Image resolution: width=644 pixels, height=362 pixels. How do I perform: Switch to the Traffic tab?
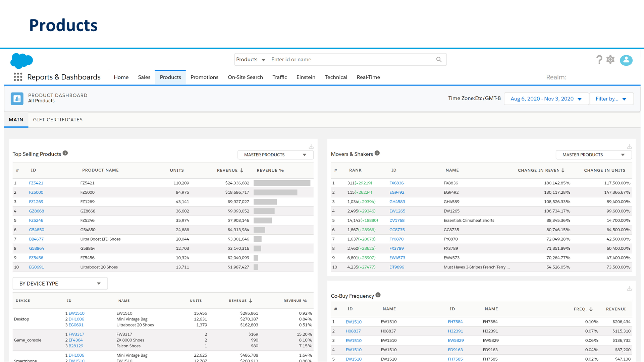pyautogui.click(x=280, y=77)
